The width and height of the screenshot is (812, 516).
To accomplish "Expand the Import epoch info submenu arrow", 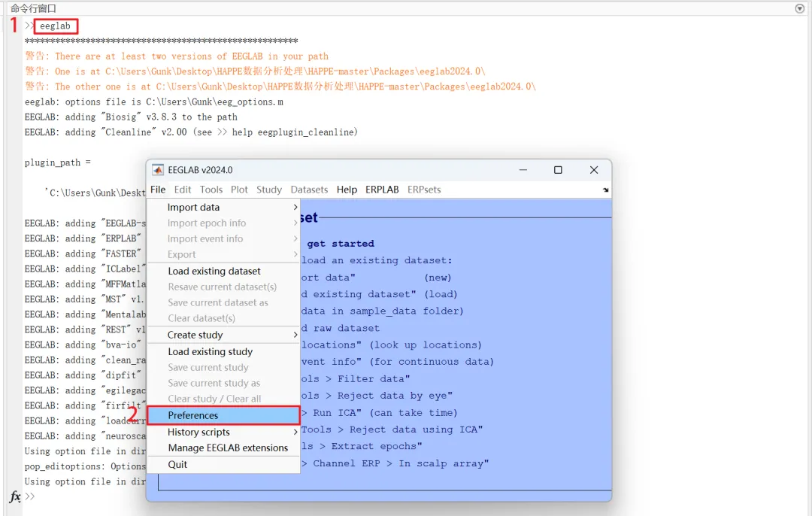I will click(x=295, y=223).
